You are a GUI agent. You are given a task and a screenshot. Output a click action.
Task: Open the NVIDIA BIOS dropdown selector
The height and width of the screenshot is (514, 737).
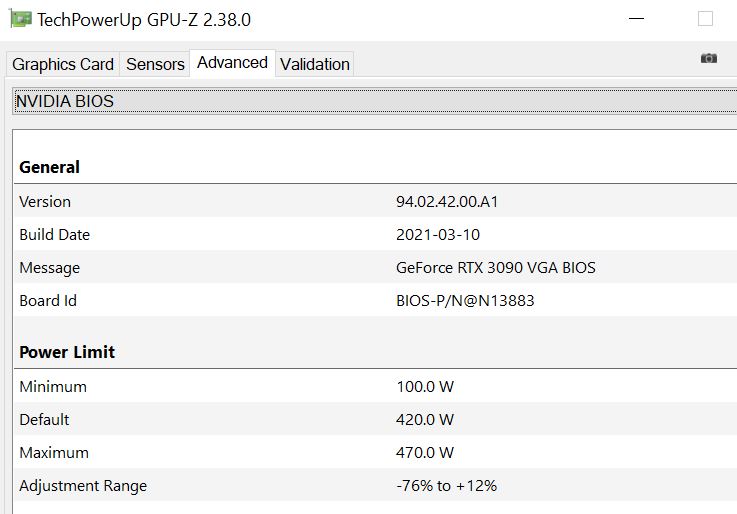pyautogui.click(x=368, y=101)
